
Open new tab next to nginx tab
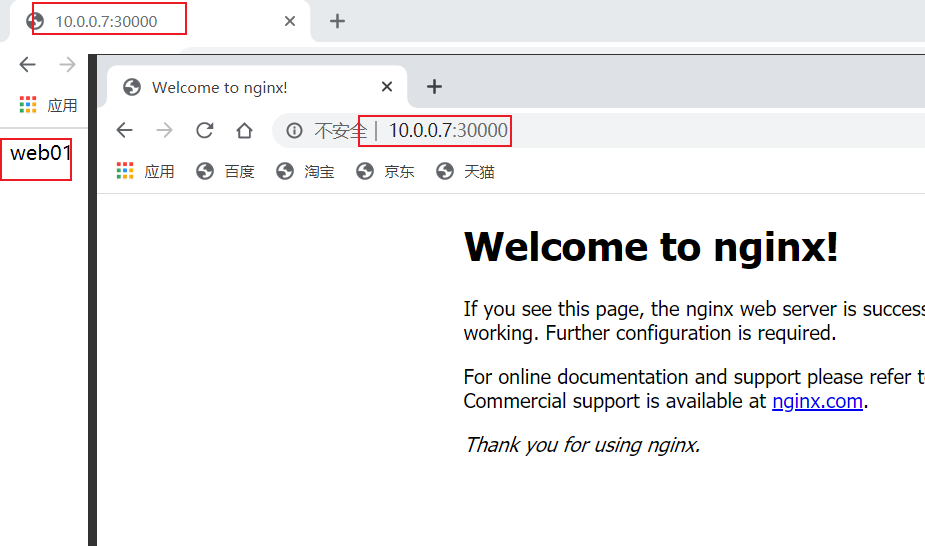tap(434, 87)
